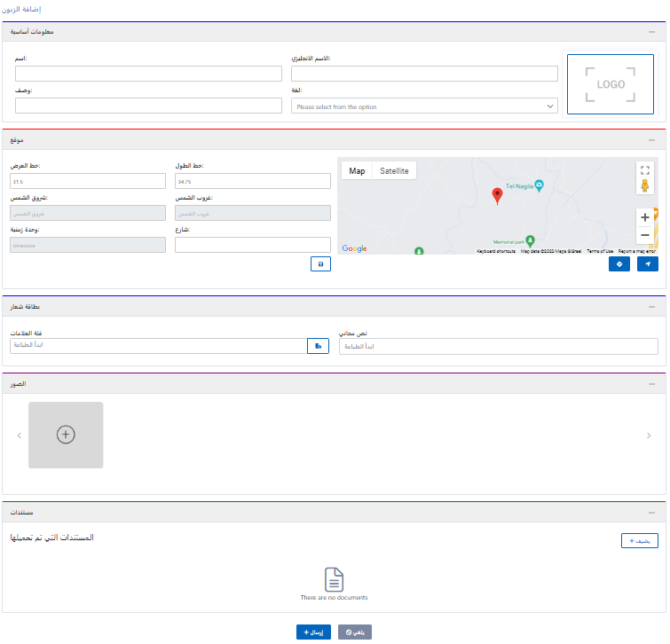The image size is (670, 644).
Task: Switch map to Satellite view
Action: click(x=394, y=171)
